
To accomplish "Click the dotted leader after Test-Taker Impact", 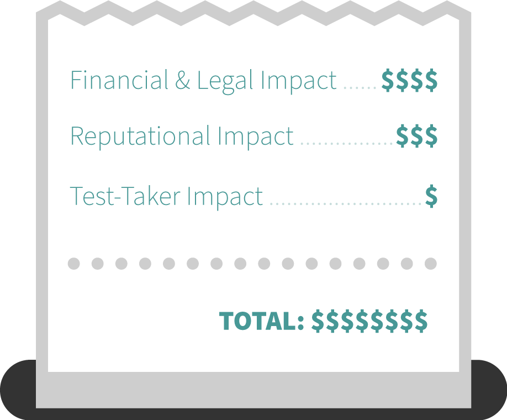I will click(x=345, y=204).
